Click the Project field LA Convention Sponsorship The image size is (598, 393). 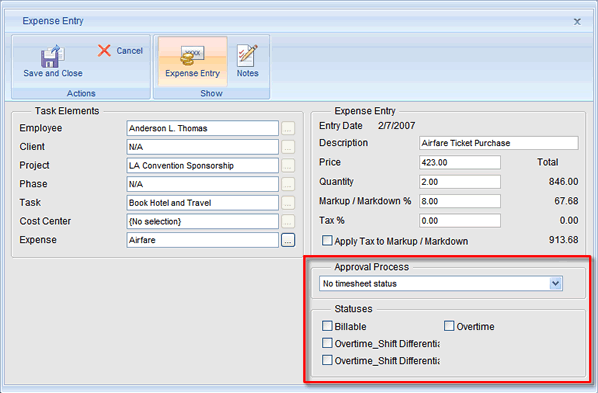click(203, 166)
